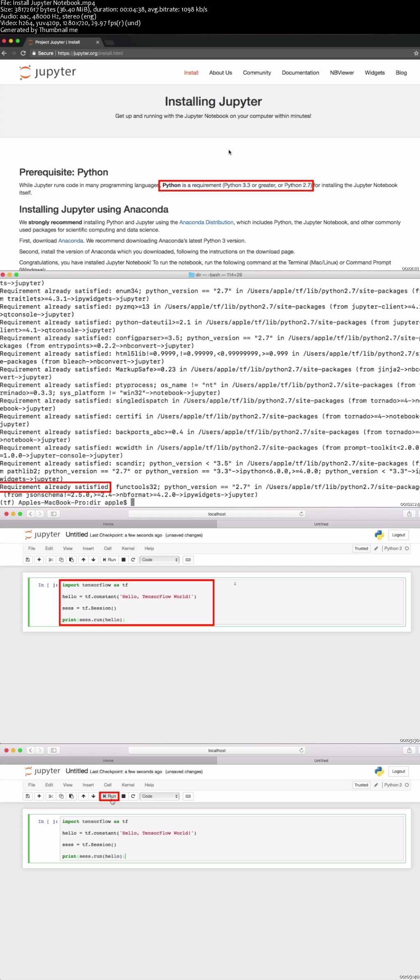Move cell down arrow in 00:03:40 notebook frame

tap(94, 796)
